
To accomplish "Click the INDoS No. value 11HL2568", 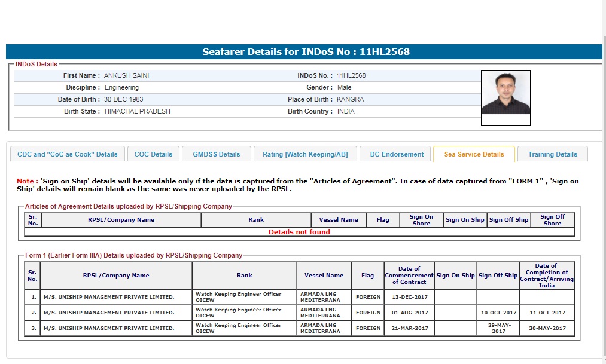I will click(351, 76).
